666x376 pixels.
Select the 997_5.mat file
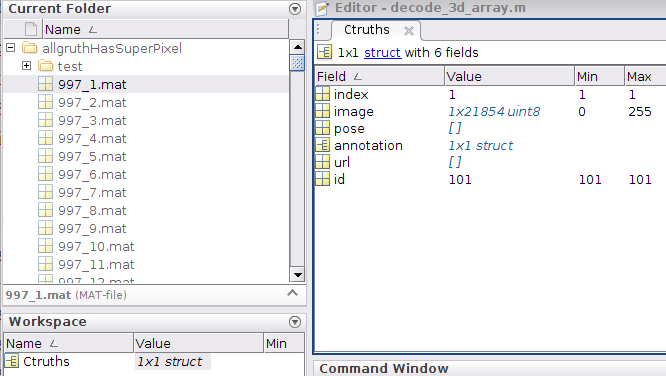click(92, 156)
